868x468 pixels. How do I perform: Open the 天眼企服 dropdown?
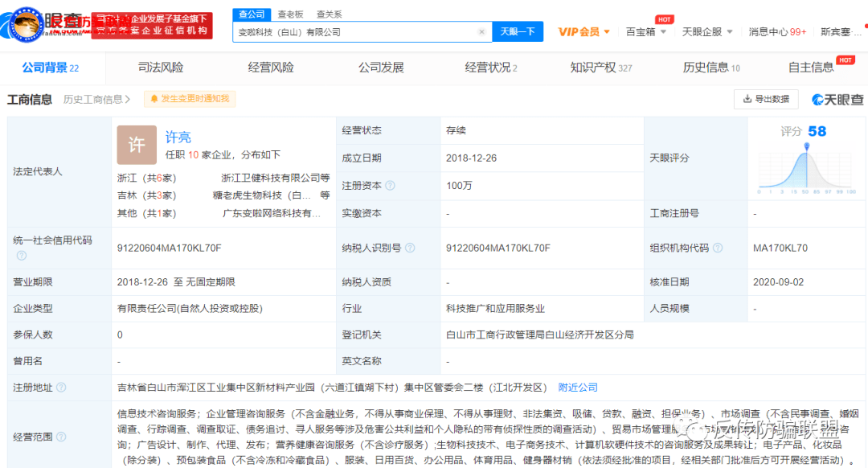[x=706, y=31]
